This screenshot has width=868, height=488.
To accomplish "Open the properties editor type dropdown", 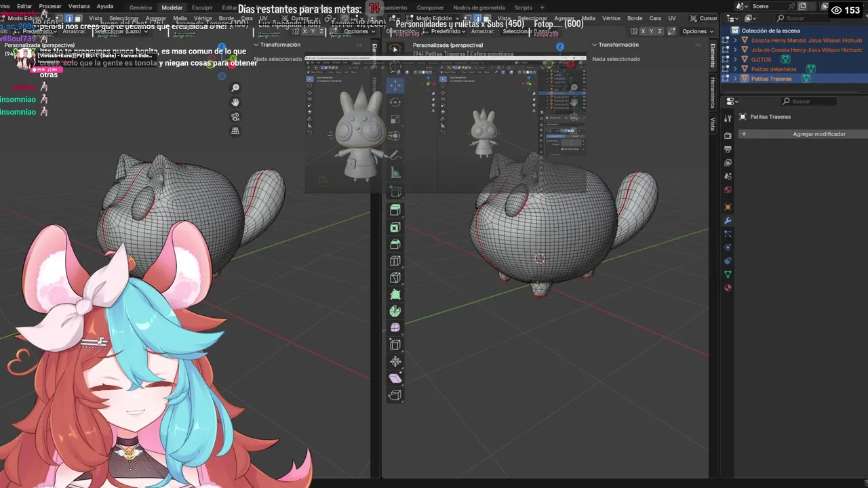I will coord(732,101).
